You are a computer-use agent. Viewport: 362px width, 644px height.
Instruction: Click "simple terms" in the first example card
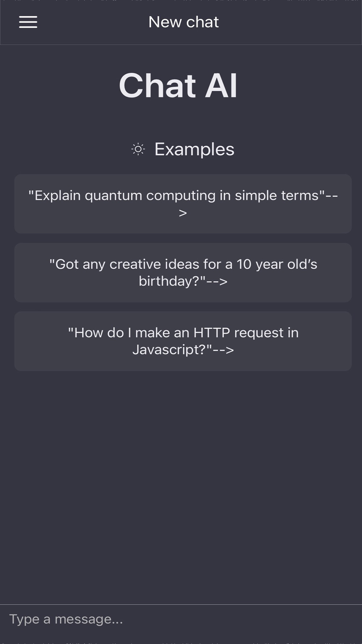[x=277, y=196]
